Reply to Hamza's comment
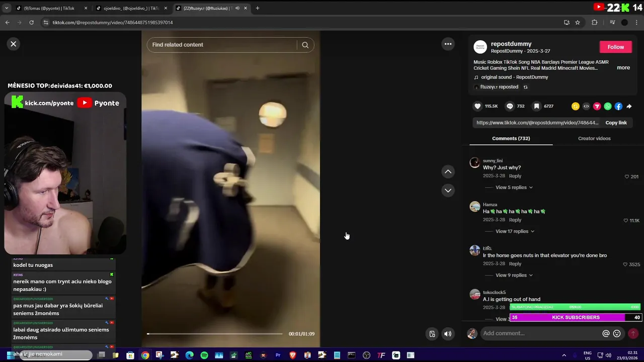 515,220
